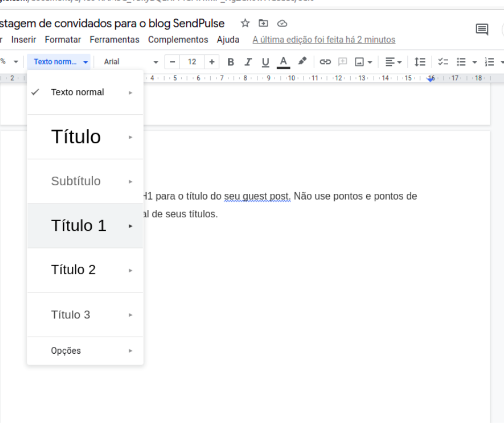Click the insert link icon
Viewport: 504px width, 423px height.
pyautogui.click(x=325, y=62)
